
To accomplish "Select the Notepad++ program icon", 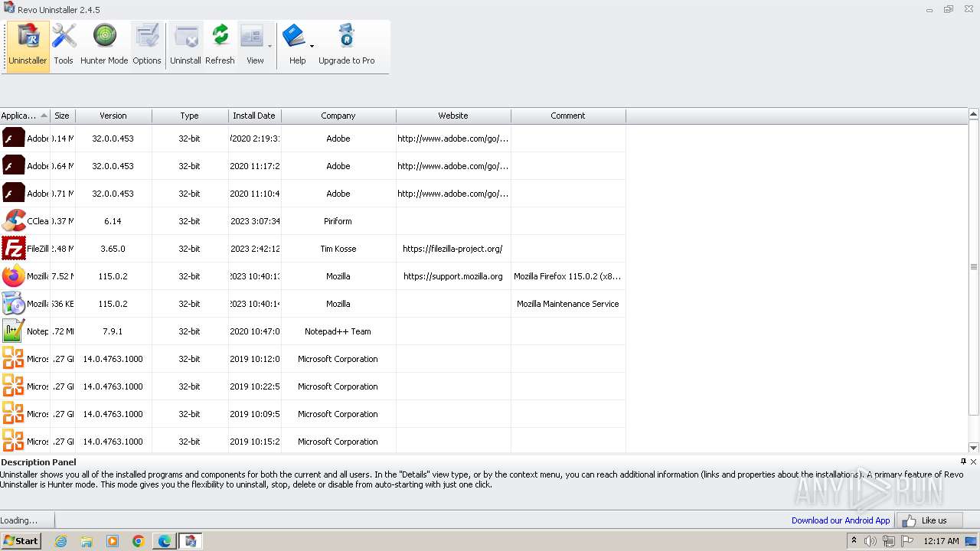I will pos(13,331).
